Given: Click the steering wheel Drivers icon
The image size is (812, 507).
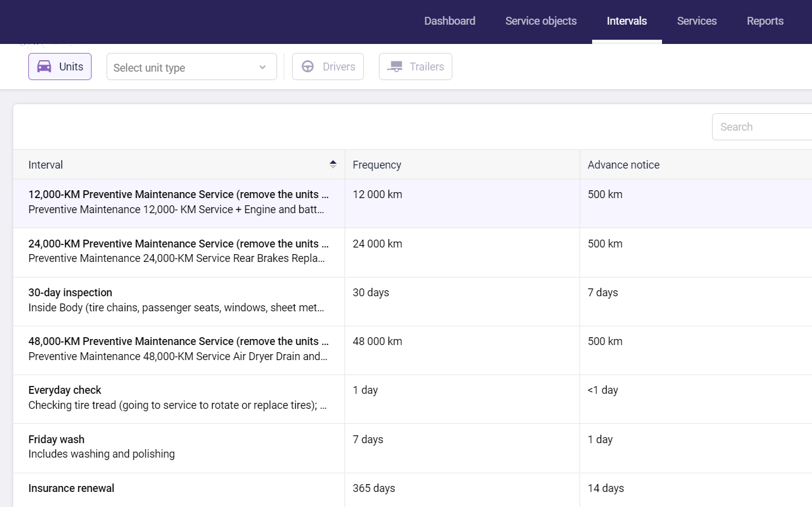Looking at the screenshot, I should coord(308,67).
